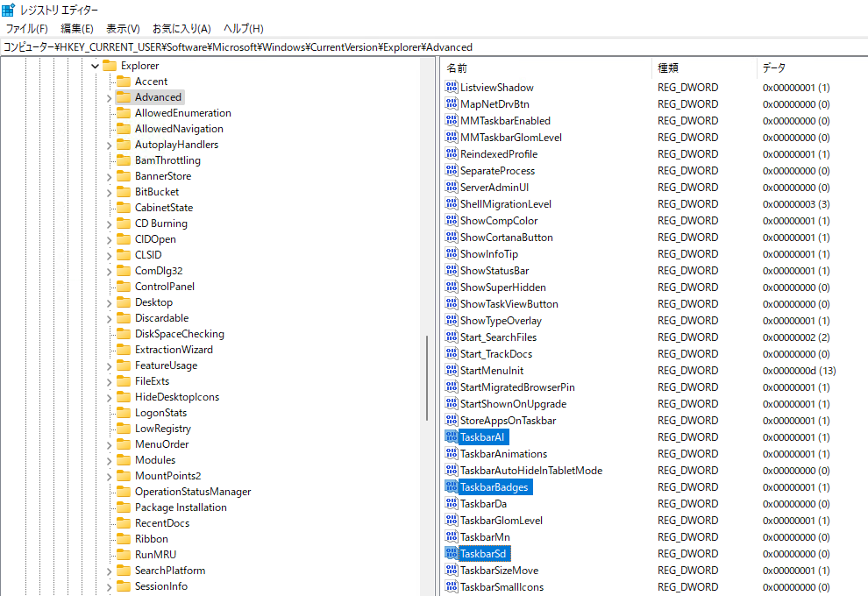Select the folder icon beside Desktop
This screenshot has height=596, width=868.
[124, 302]
